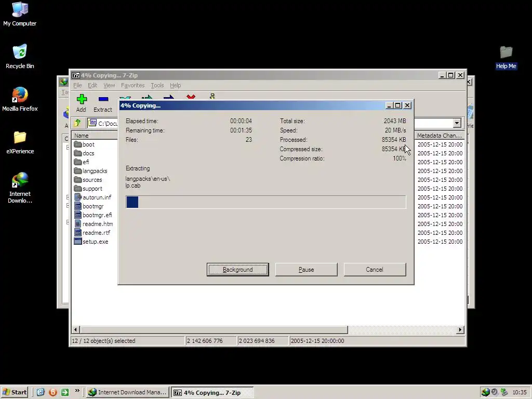Click the horizontal scrollbar thumb

click(214, 329)
